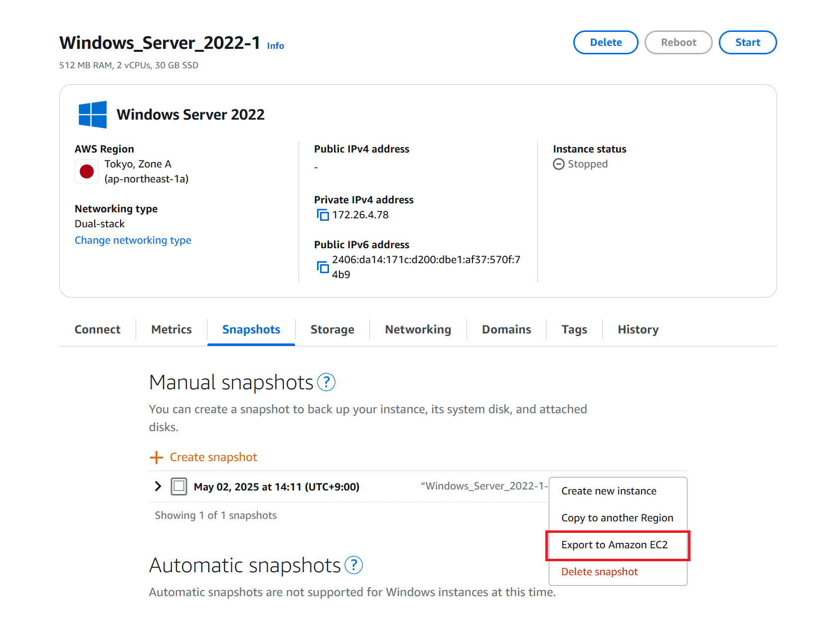Click the Public IPv4 address label
This screenshot has width=822, height=644.
pyautogui.click(x=361, y=149)
